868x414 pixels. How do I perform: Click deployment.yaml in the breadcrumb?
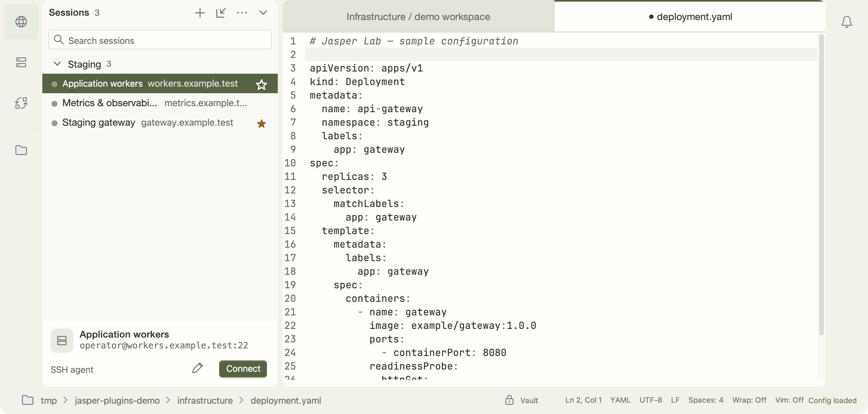coord(286,400)
